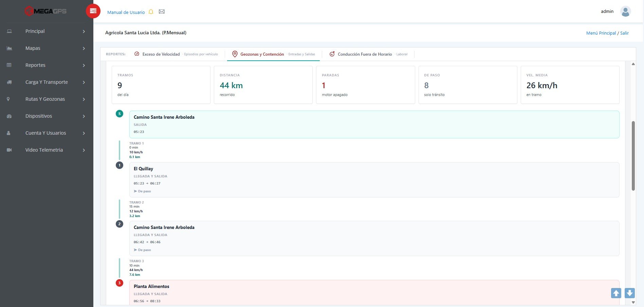Expand the Cuenta Y Usuarios chevron
Image resolution: width=644 pixels, height=307 pixels.
pos(84,133)
